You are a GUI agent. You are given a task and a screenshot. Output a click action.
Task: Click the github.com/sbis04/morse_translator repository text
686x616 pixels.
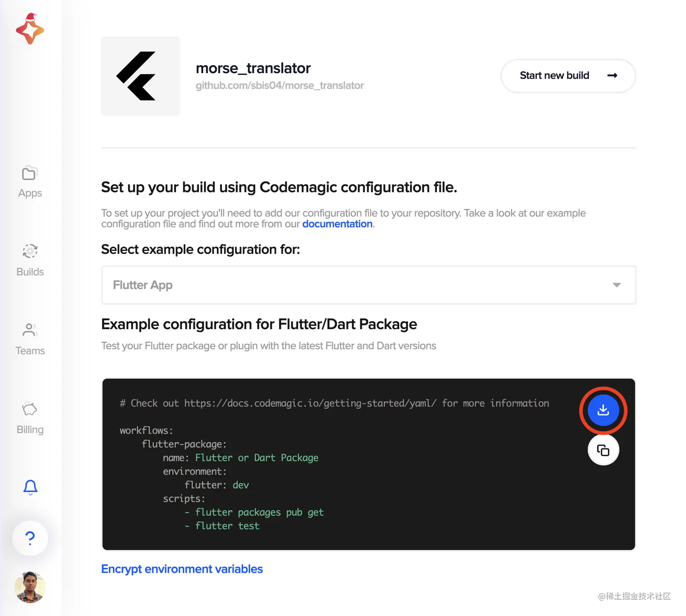click(x=279, y=86)
